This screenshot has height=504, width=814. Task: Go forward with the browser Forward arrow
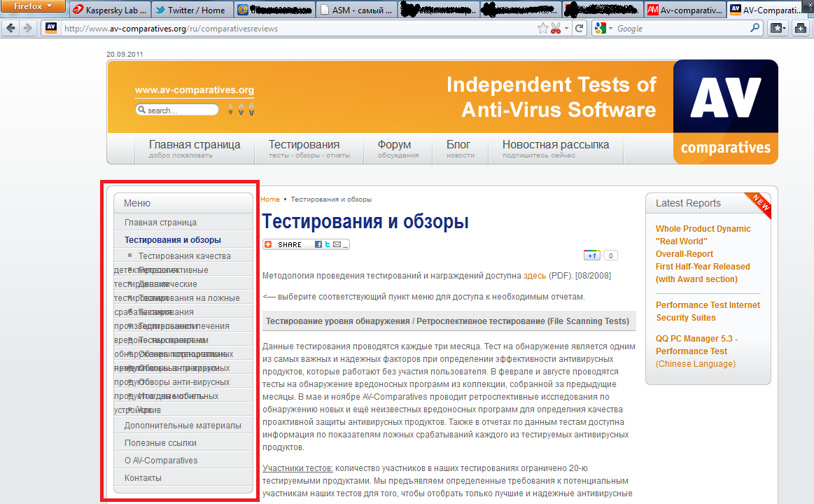click(27, 28)
